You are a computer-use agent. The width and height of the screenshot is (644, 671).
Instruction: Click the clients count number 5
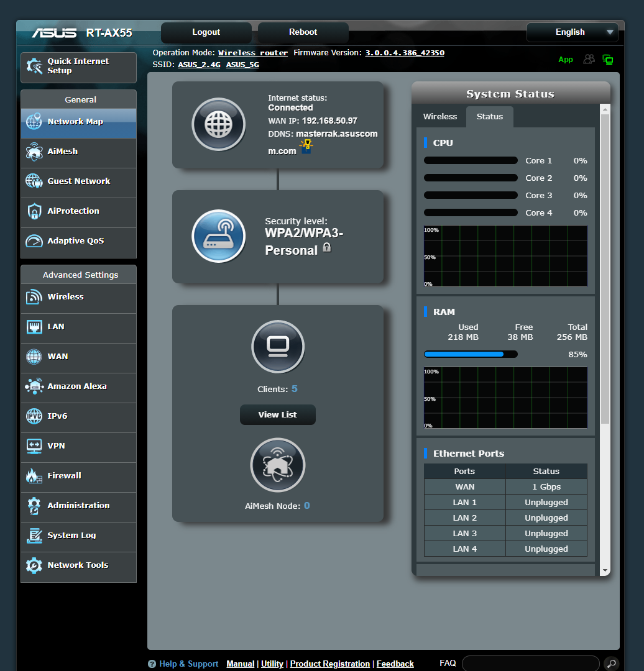pyautogui.click(x=295, y=389)
